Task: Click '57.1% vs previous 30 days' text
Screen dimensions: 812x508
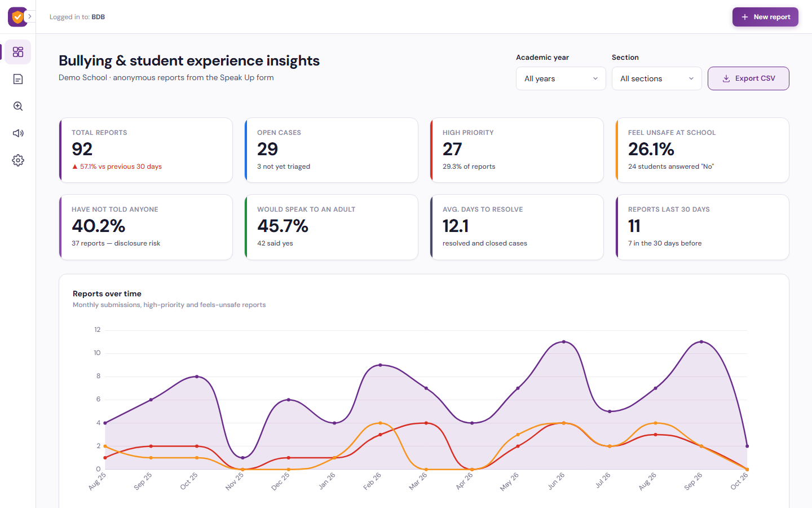Action: click(121, 167)
